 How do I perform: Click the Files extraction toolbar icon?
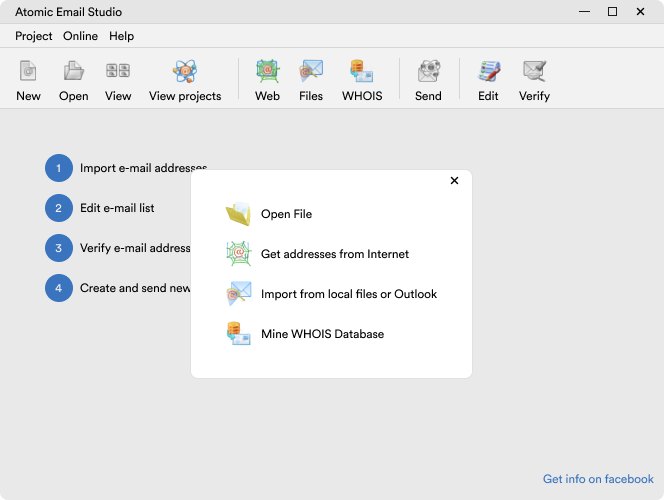[x=311, y=72]
